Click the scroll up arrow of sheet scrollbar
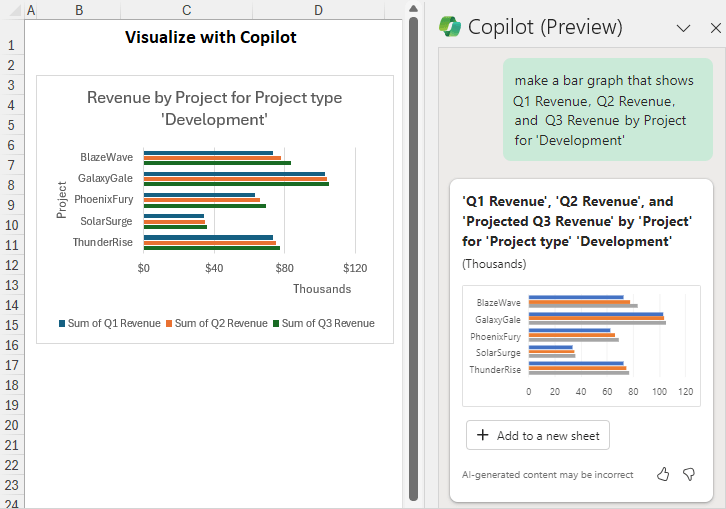726x509 pixels. click(x=413, y=9)
